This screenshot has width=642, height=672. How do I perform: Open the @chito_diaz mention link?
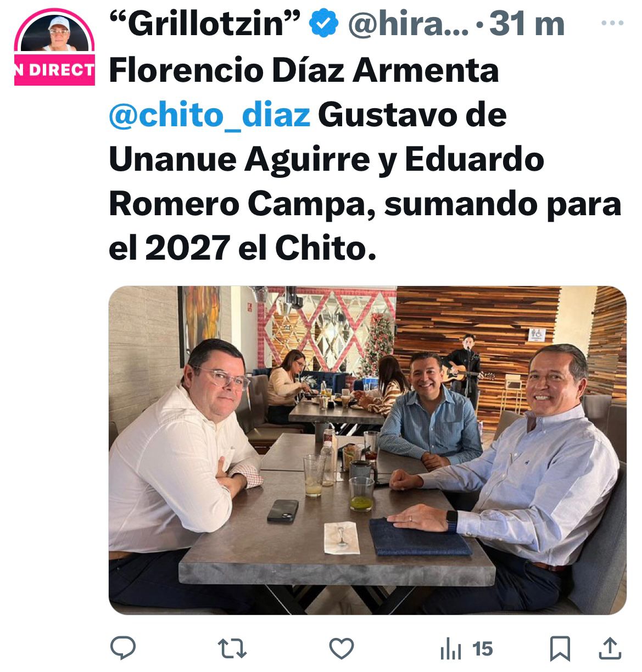click(210, 115)
